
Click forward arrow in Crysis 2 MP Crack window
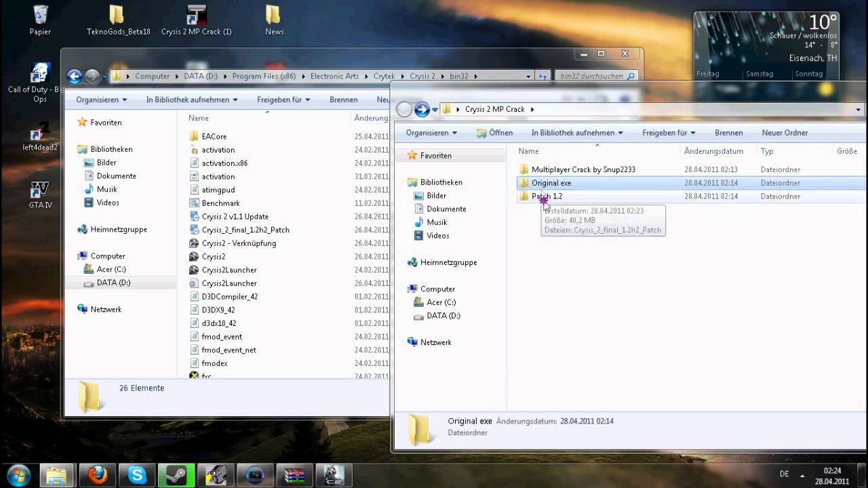[422, 109]
